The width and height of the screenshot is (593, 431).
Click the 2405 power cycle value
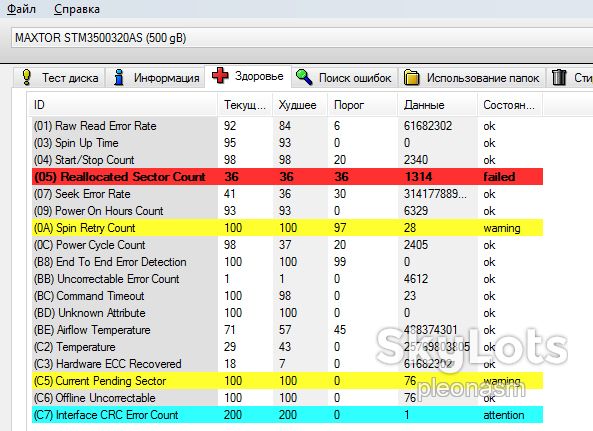coord(416,245)
